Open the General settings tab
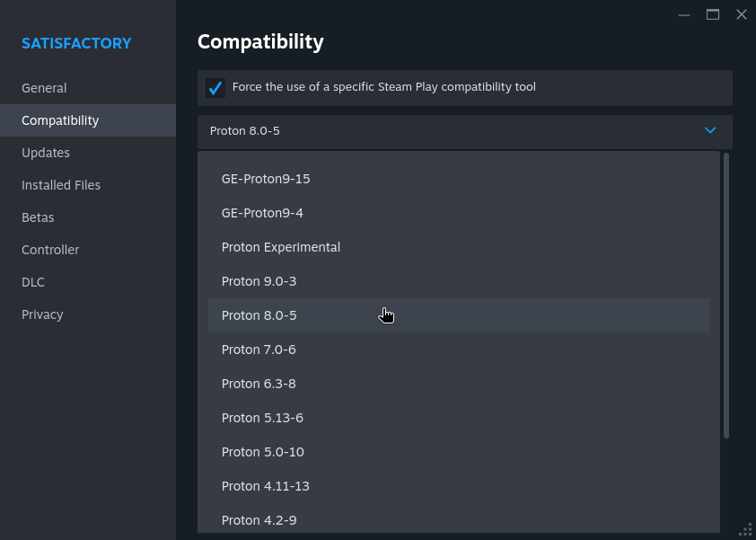This screenshot has width=756, height=540. [x=88, y=88]
